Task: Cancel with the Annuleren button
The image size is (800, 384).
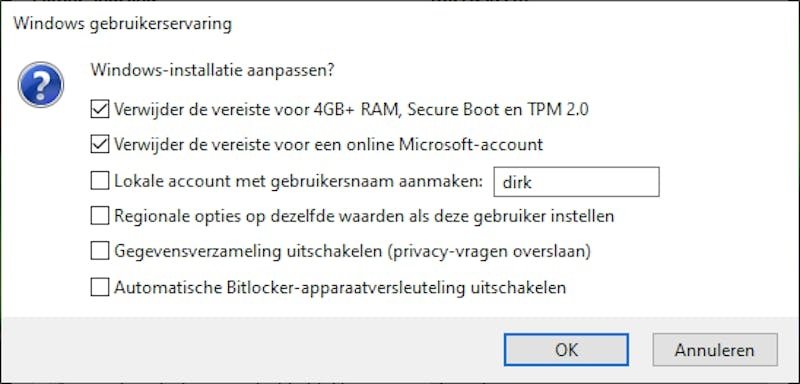Action: tap(715, 350)
